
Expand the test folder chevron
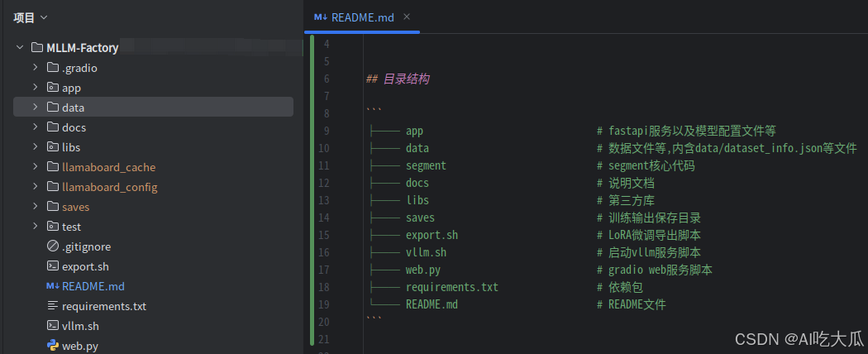[x=36, y=226]
